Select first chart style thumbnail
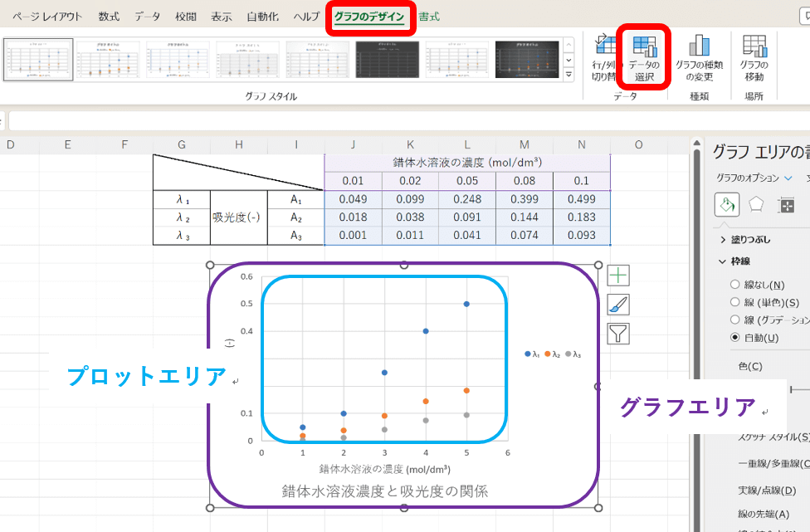 (x=38, y=60)
